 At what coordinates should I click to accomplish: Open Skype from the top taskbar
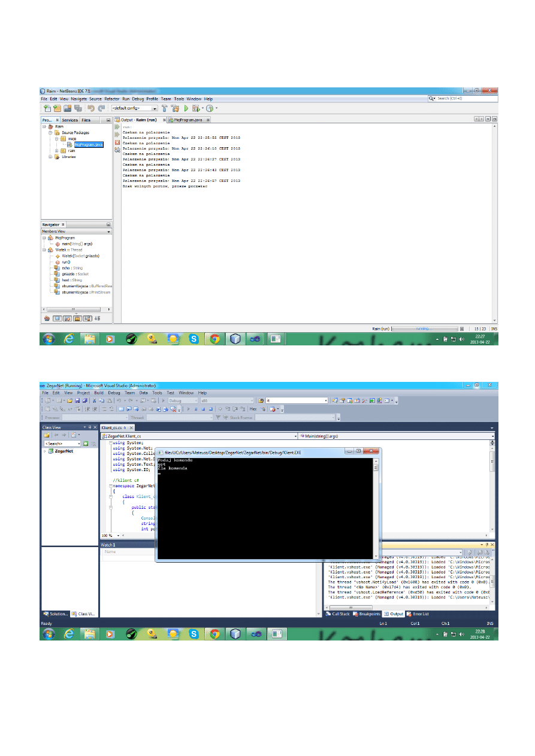tap(194, 339)
